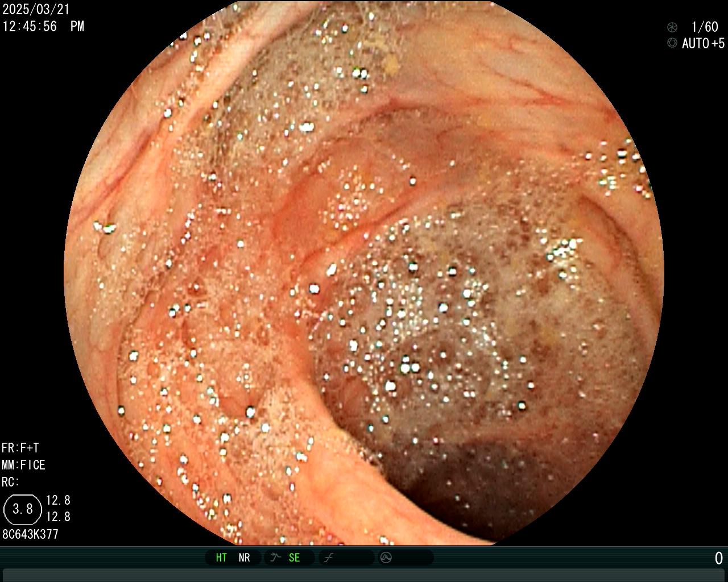
Task: Click the circular endoscopic image view
Action: [364, 273]
